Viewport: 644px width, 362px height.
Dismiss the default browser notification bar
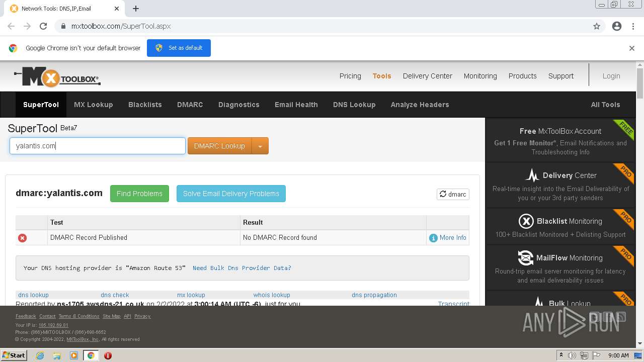[632, 48]
